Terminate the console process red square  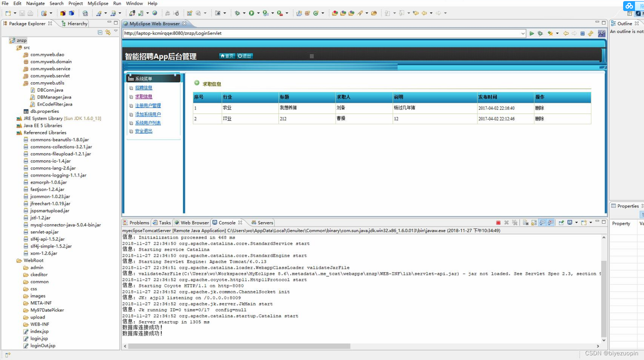[498, 223]
